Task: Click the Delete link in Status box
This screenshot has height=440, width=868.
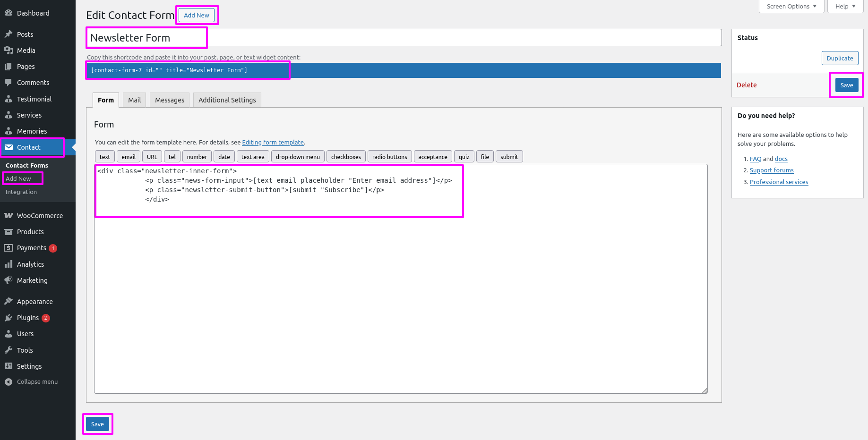Action: point(746,85)
